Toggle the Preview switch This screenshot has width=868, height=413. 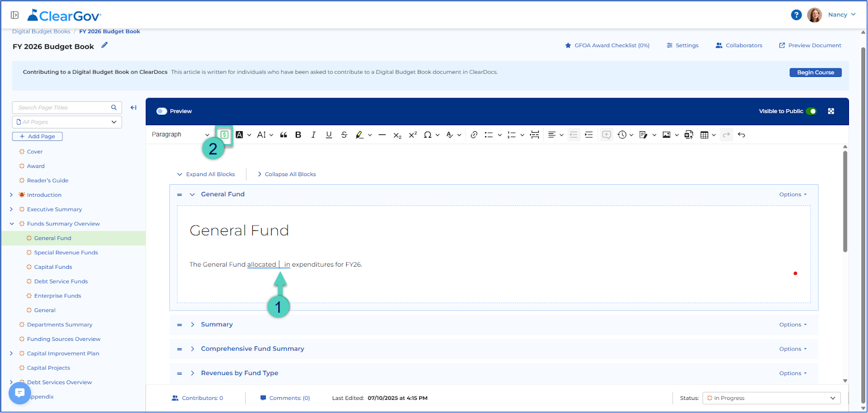(162, 111)
